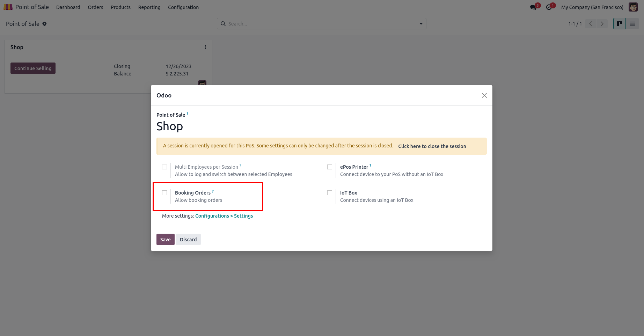Expand the search options dropdown arrow
The width and height of the screenshot is (644, 336).
[x=421, y=24]
